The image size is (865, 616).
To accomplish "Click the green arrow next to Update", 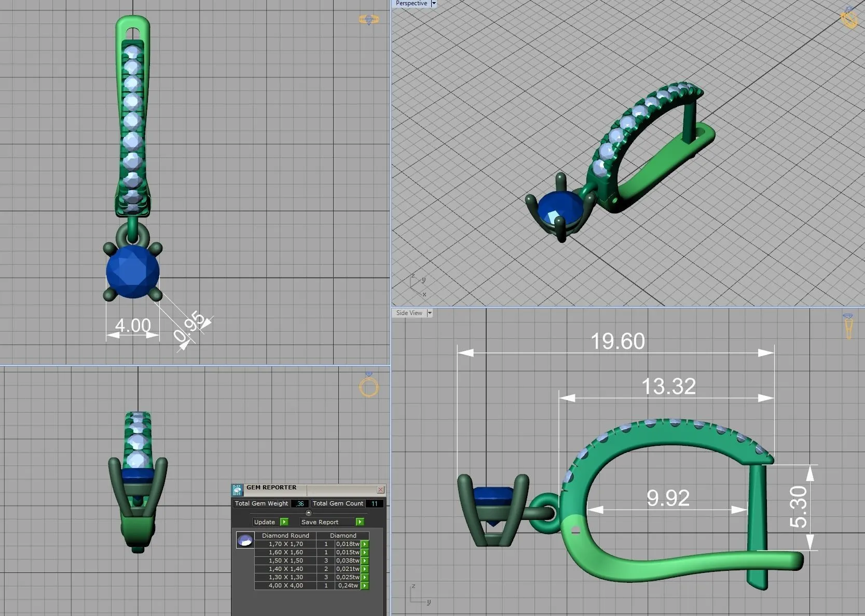I will click(284, 522).
